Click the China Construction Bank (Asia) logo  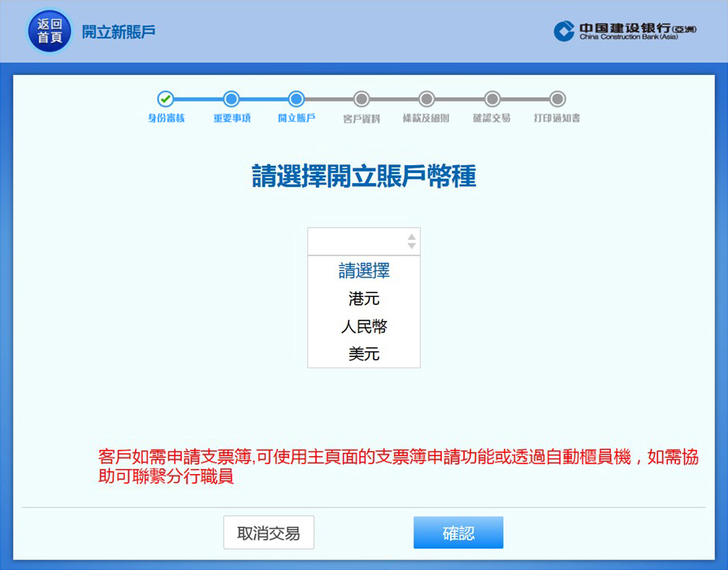pyautogui.click(x=625, y=32)
